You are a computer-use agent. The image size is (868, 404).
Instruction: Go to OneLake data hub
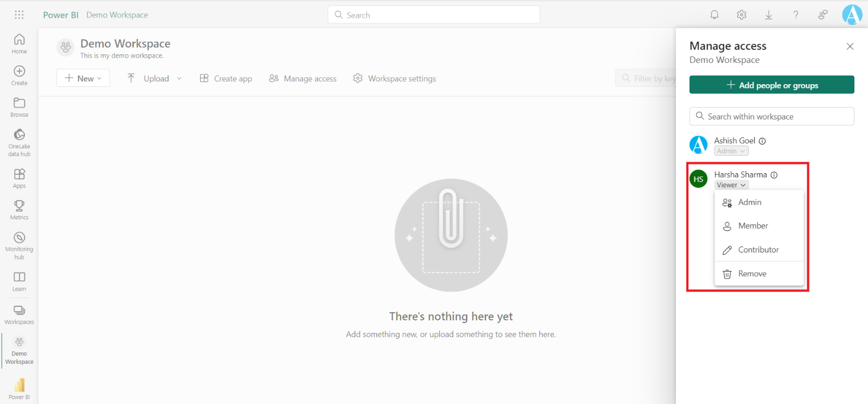(19, 142)
